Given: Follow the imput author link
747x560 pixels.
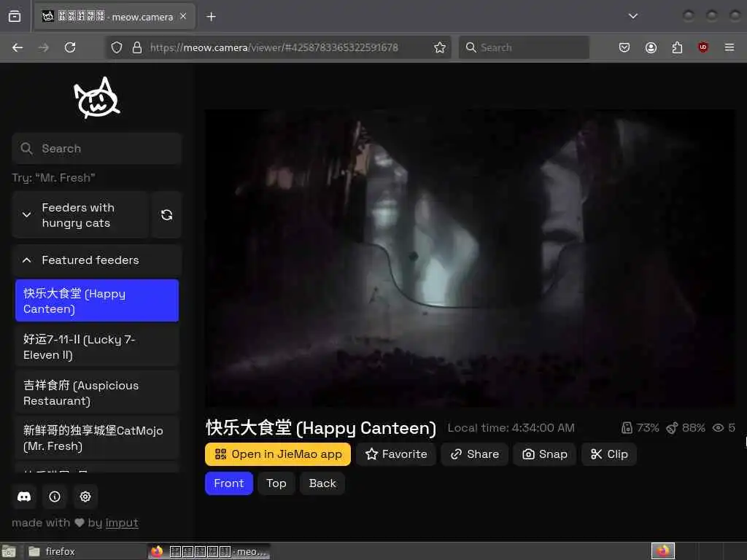Looking at the screenshot, I should point(122,523).
